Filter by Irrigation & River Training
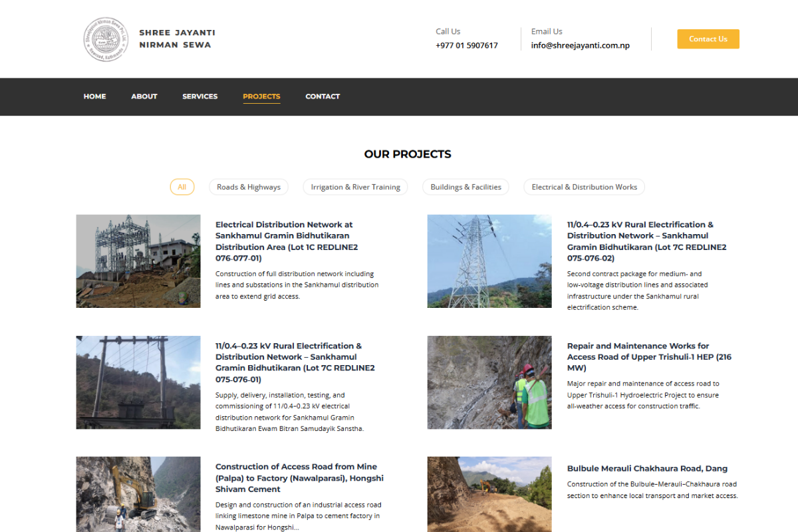The height and width of the screenshot is (532, 798). [355, 187]
